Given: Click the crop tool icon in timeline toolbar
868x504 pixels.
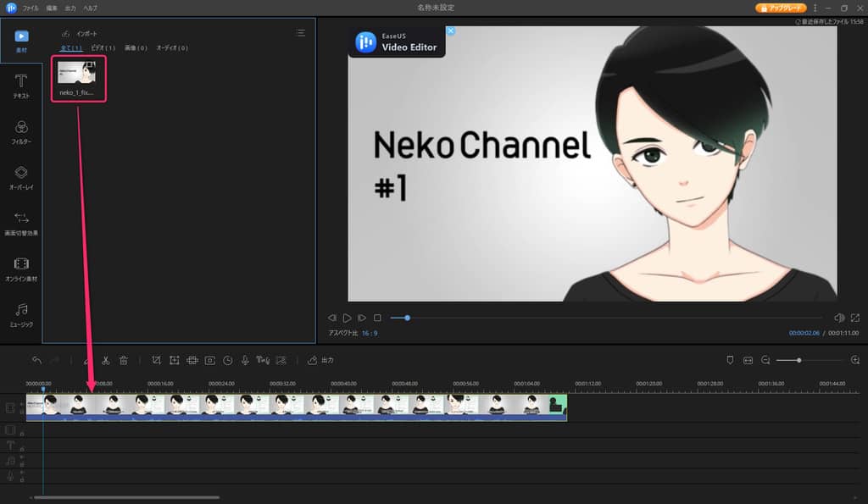Looking at the screenshot, I should pos(156,360).
